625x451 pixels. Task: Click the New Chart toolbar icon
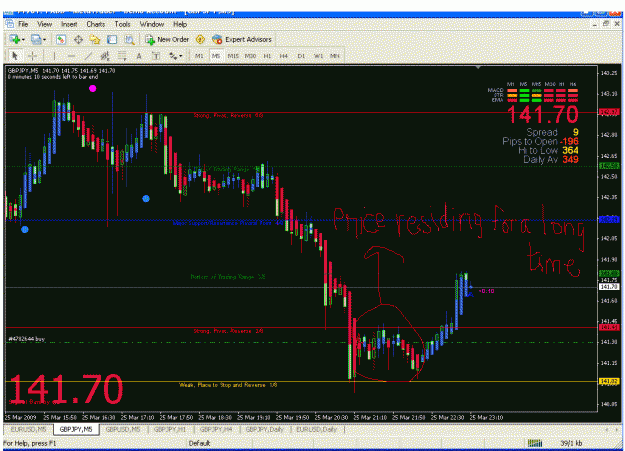(15, 39)
